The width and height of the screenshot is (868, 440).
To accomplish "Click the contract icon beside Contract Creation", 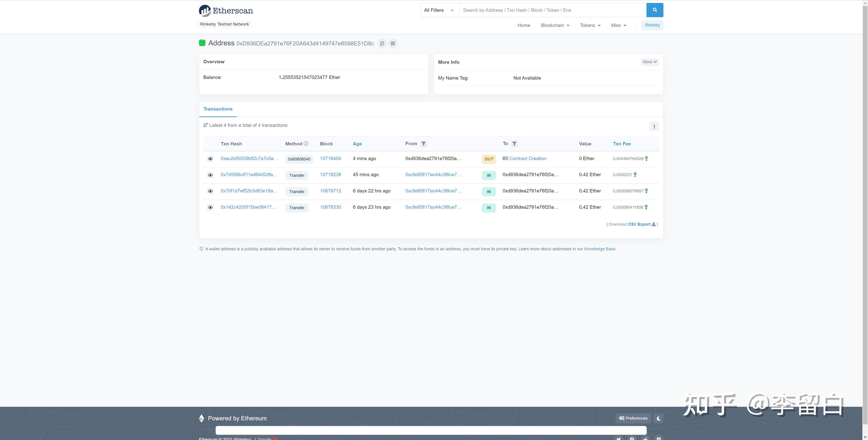I will 505,158.
